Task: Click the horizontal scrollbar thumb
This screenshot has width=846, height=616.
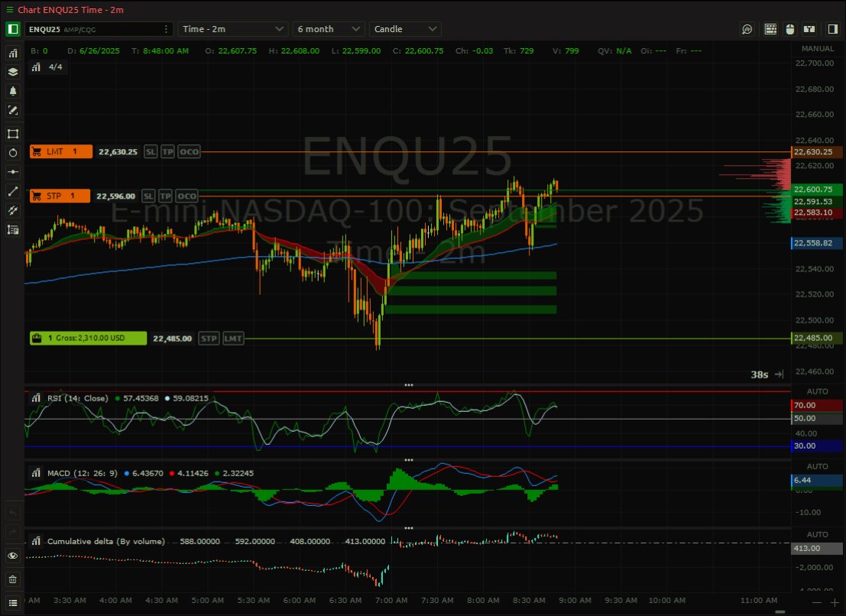Action: tap(780, 611)
